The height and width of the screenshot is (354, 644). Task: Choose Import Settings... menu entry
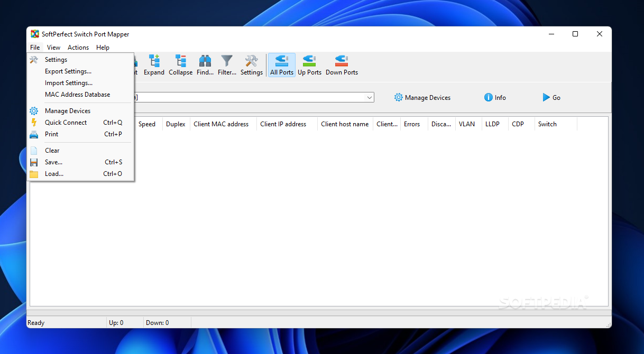(80, 83)
